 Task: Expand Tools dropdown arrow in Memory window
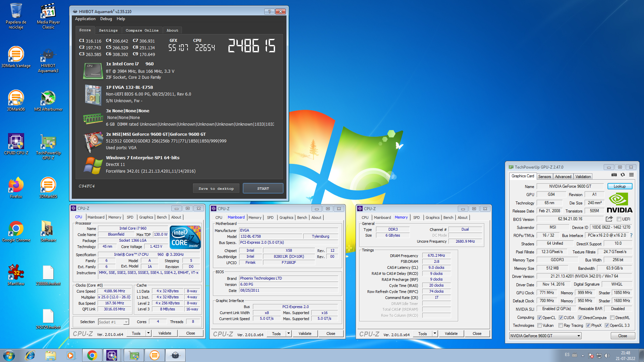tap(435, 334)
